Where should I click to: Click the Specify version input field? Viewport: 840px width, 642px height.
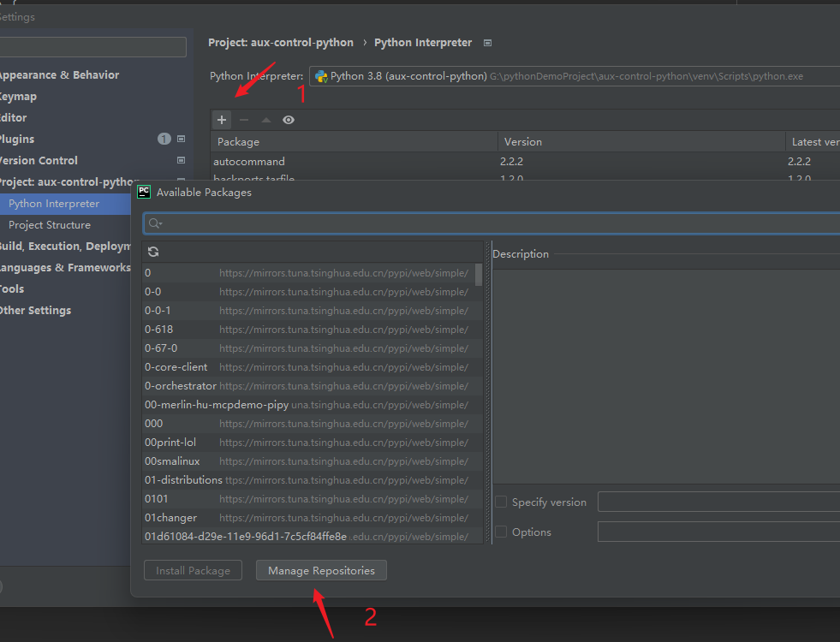point(719,502)
